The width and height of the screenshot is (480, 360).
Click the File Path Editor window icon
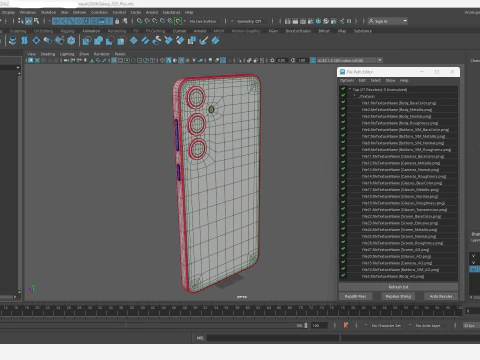point(342,72)
